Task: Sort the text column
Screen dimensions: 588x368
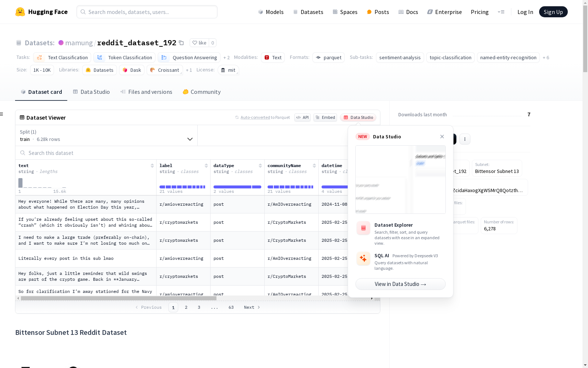Action: coord(152,166)
